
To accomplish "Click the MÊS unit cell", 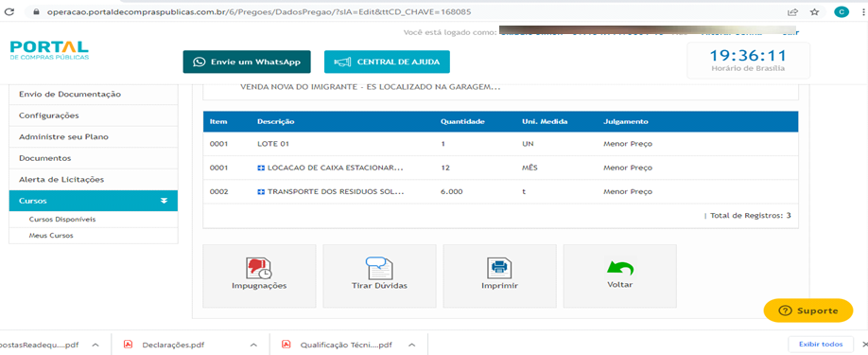I will pyautogui.click(x=529, y=168).
